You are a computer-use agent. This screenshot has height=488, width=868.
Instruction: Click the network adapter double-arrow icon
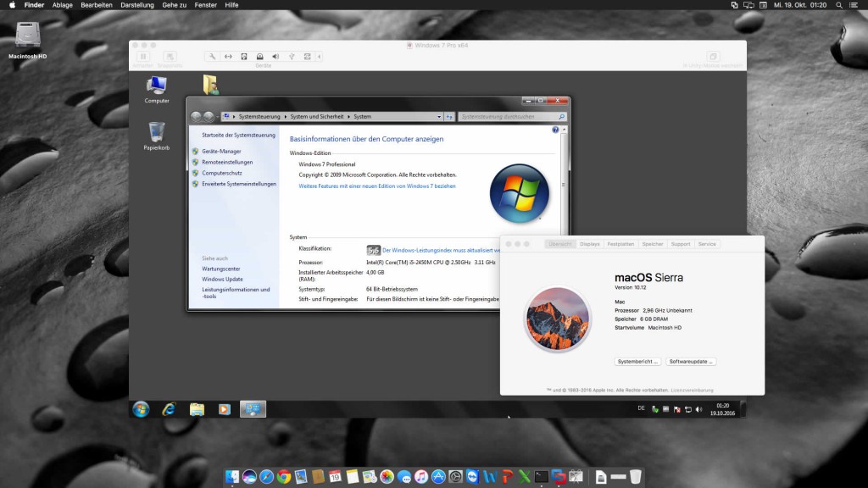tap(228, 57)
